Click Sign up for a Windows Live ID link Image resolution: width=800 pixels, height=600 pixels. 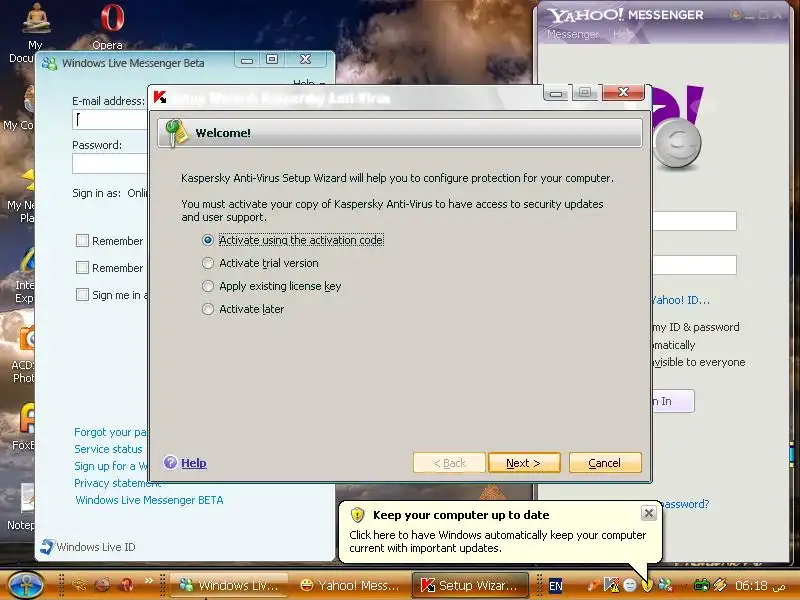click(x=111, y=466)
